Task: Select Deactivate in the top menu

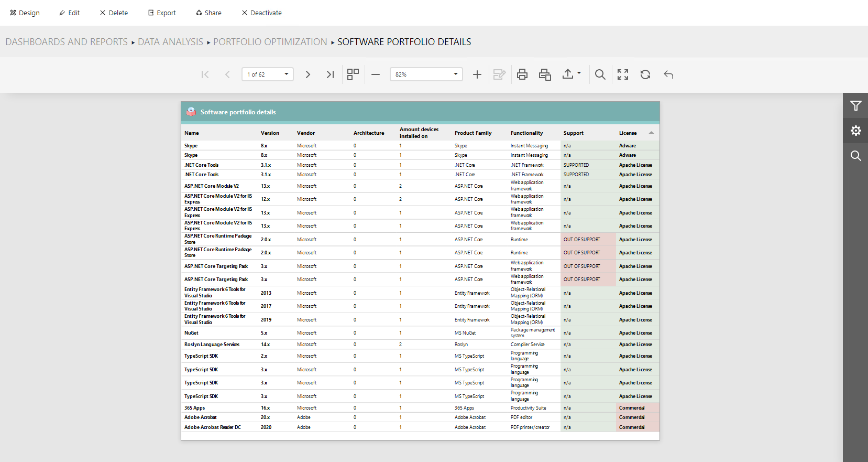Action: (x=261, y=13)
